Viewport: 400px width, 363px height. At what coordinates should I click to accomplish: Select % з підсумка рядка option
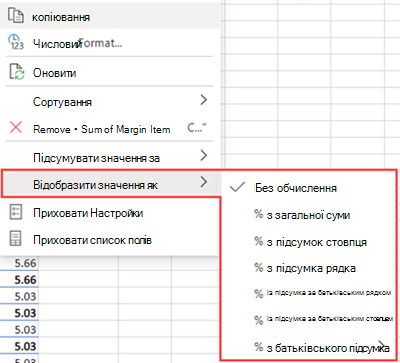point(308,268)
